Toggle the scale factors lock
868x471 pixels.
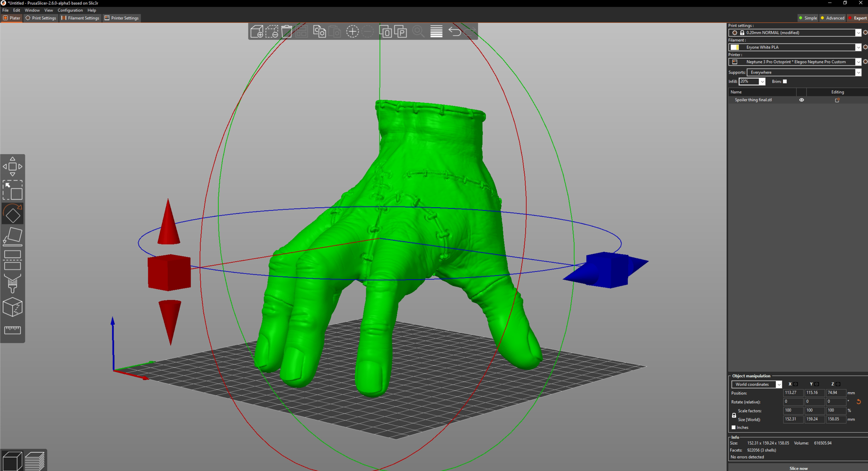point(734,415)
